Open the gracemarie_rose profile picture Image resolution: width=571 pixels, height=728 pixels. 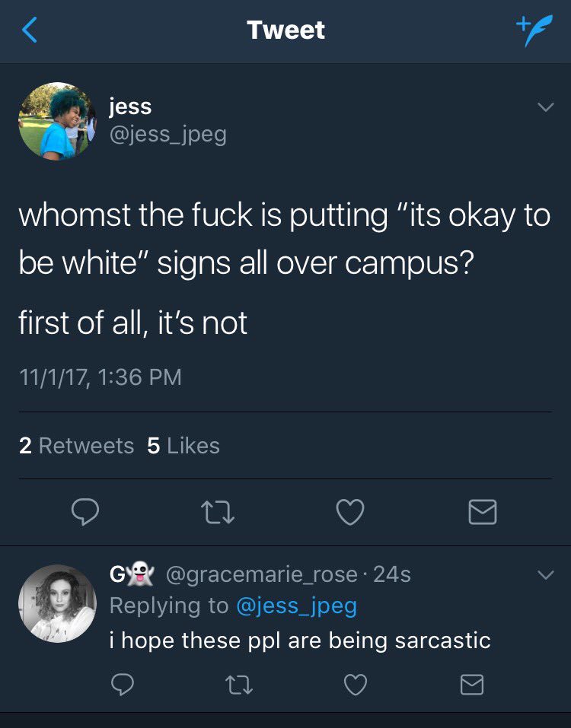tap(57, 603)
